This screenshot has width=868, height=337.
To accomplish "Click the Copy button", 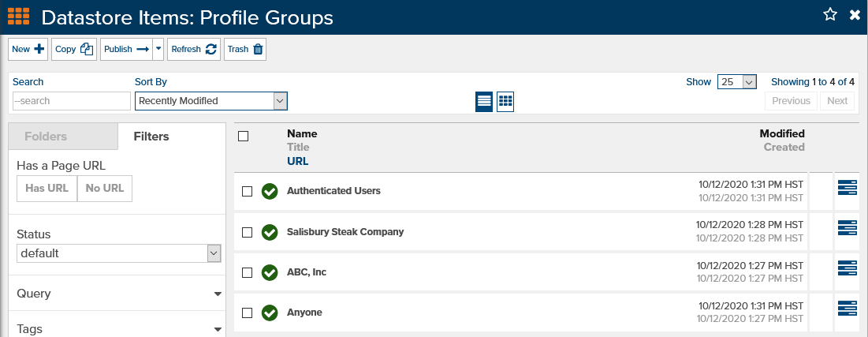I will (x=74, y=50).
